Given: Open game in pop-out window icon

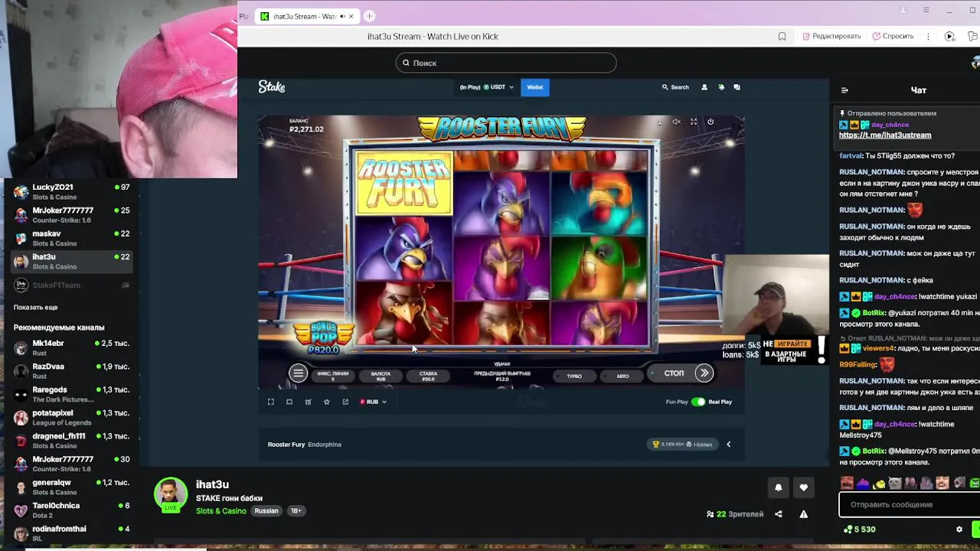Looking at the screenshot, I should (345, 402).
